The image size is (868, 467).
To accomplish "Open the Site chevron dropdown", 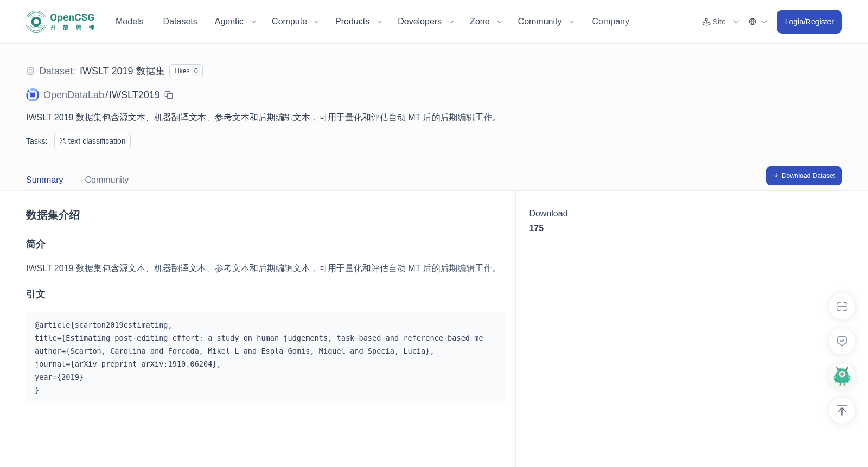I will [x=736, y=22].
